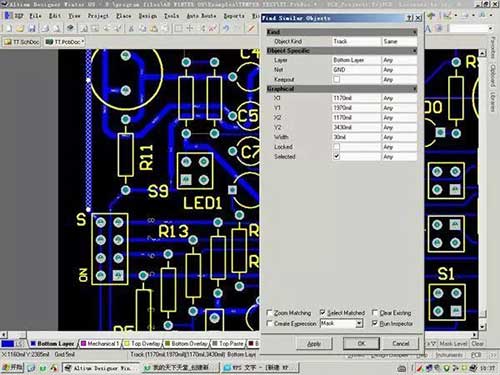
Task: Click the Apply button
Action: point(314,343)
